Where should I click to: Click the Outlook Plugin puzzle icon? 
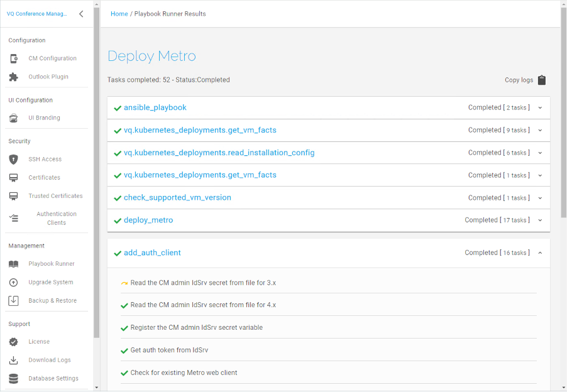click(x=13, y=77)
